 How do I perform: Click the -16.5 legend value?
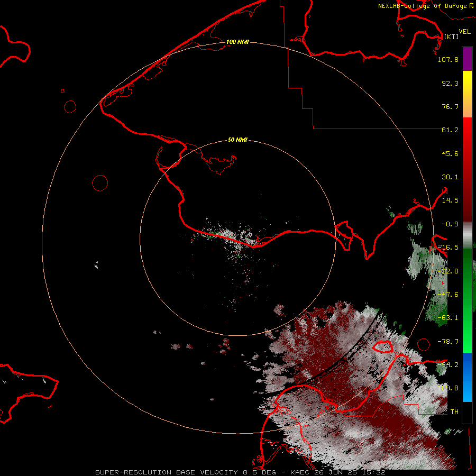pyautogui.click(x=448, y=248)
